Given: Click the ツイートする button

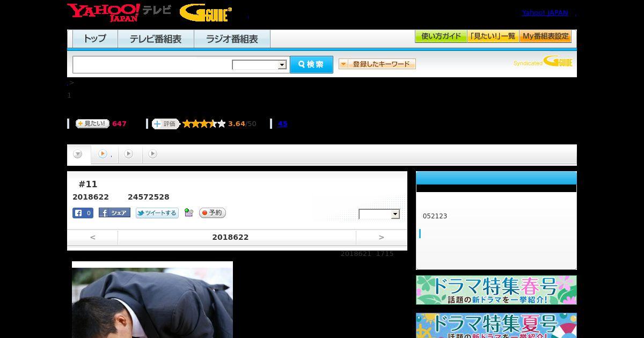Looking at the screenshot, I should [157, 213].
